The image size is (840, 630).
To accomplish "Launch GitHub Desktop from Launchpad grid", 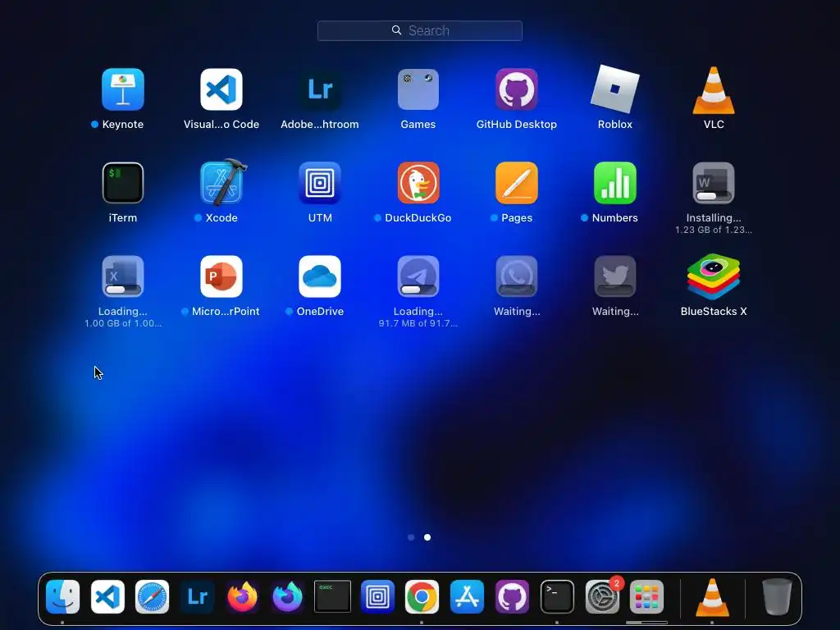I will 517,89.
